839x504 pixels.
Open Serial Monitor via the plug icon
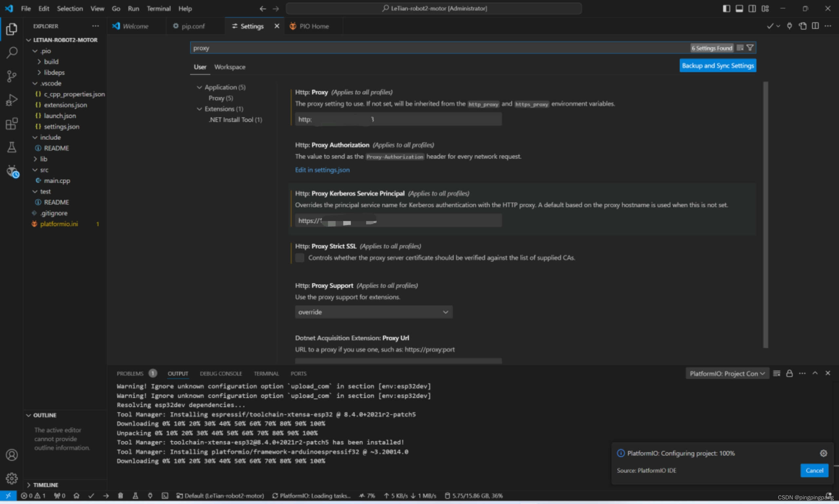[x=150, y=495]
